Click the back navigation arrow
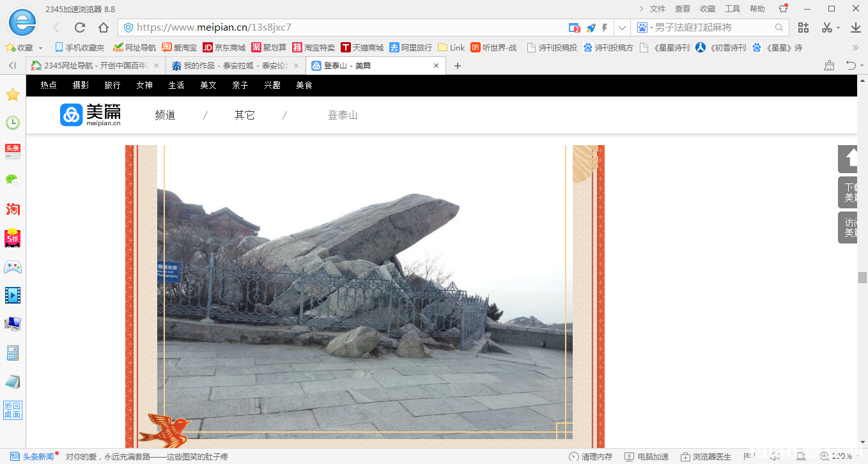 [x=56, y=27]
